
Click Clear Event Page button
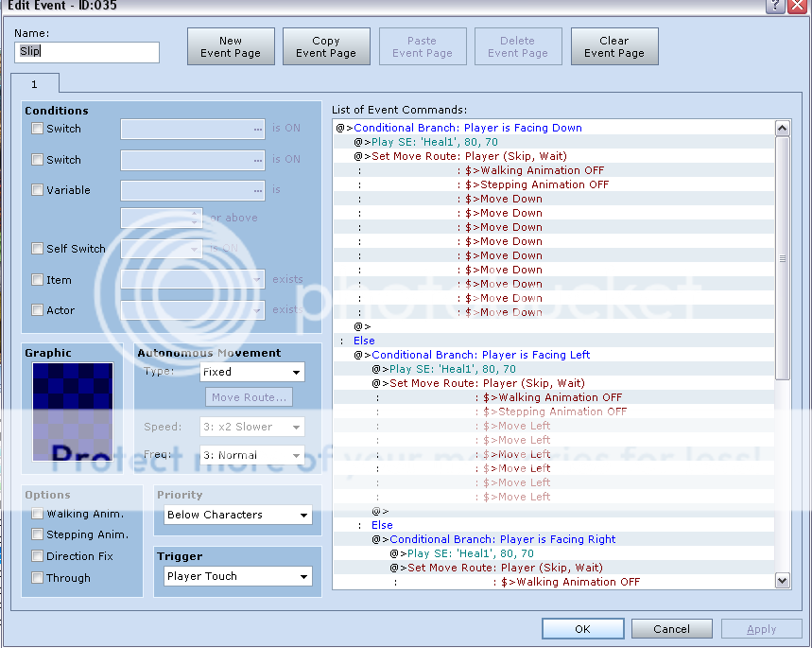613,46
